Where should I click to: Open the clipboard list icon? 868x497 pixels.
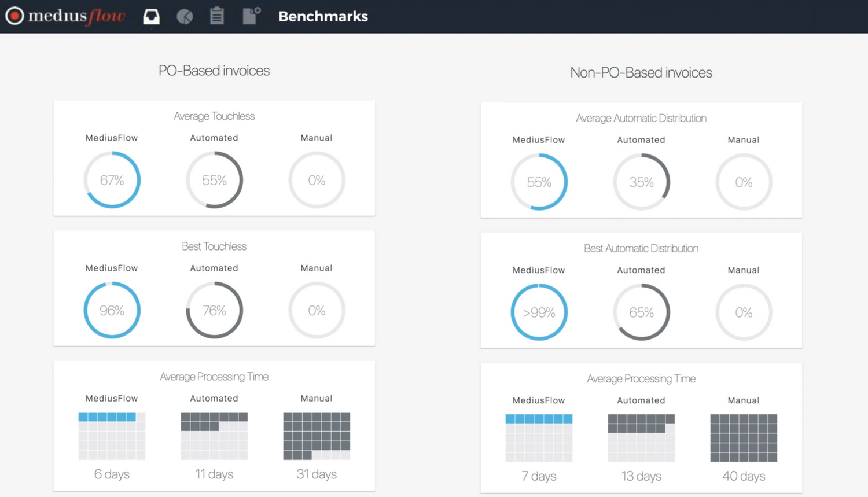(x=217, y=16)
